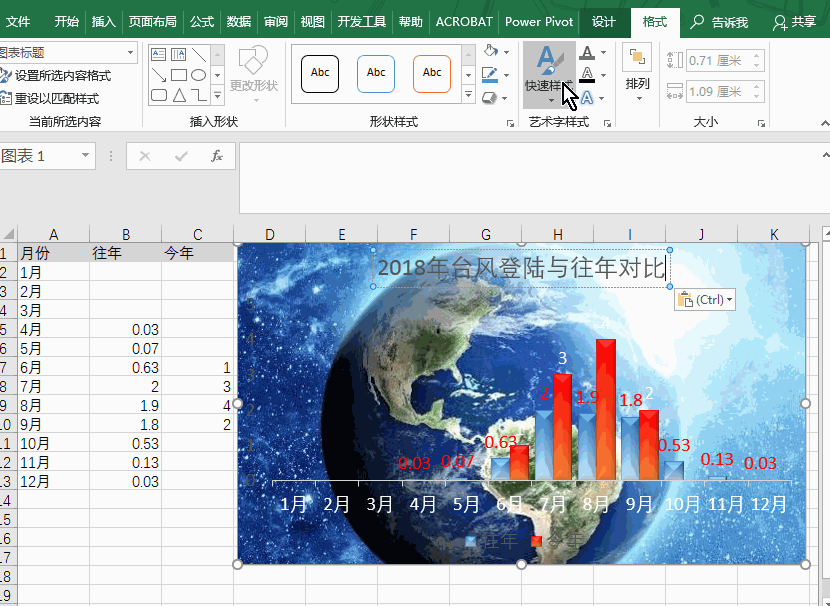830x606 pixels.
Task: Apply the black outline Abc shape style
Action: pos(320,74)
